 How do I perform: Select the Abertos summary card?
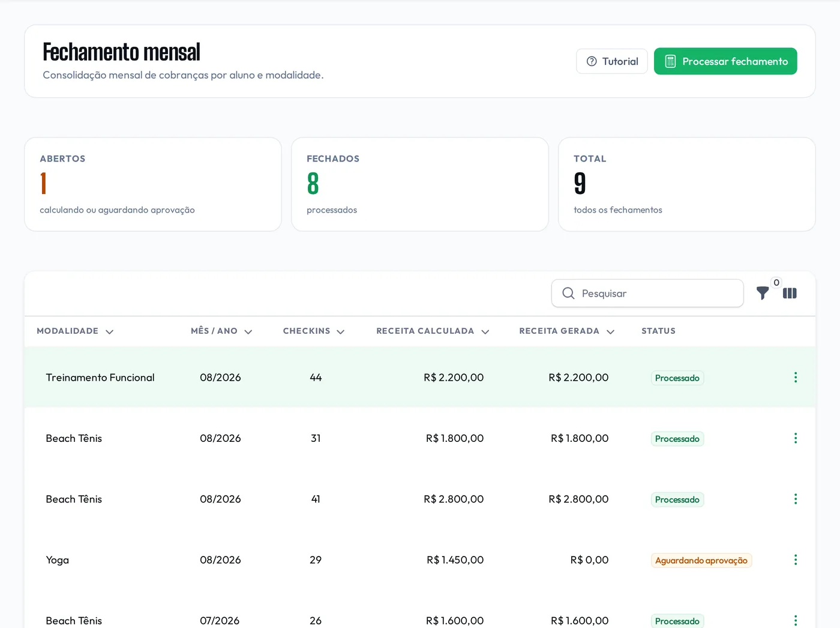(x=153, y=184)
